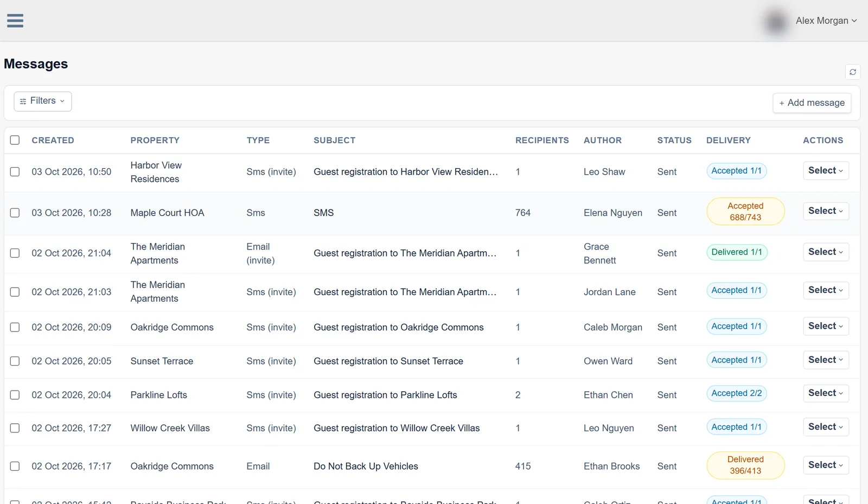Screen dimensions: 868x504
Task: Click the '03 Oct 2026, 10:50' date cell
Action: (x=71, y=171)
